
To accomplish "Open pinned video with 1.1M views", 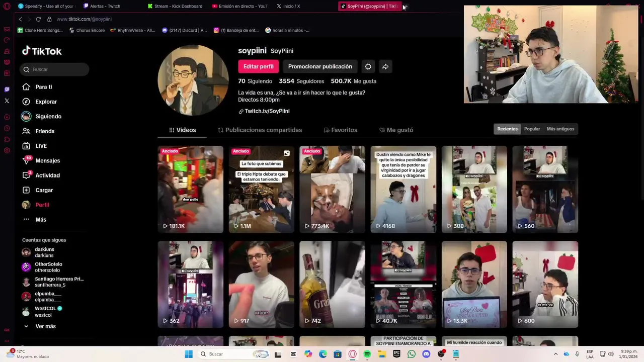I will [x=261, y=190].
